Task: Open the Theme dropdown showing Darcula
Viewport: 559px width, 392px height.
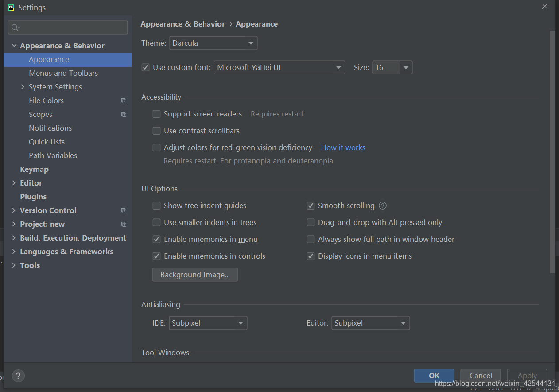Action: 213,43
